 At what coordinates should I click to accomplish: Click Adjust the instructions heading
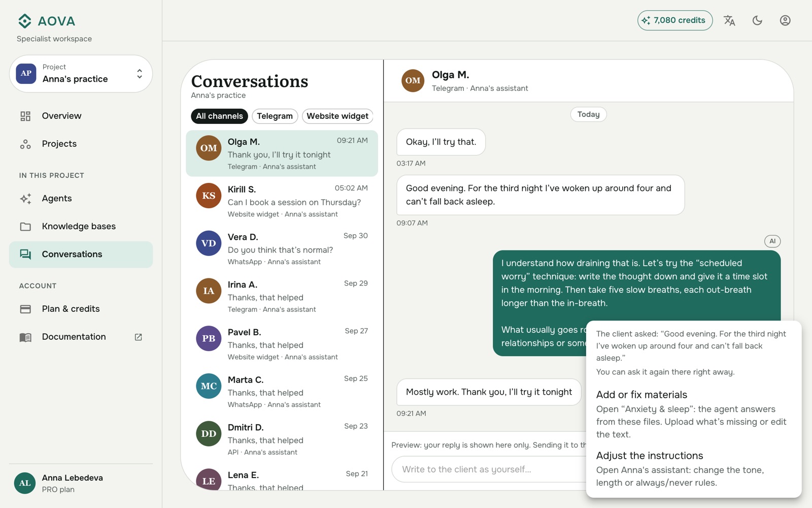pos(650,456)
